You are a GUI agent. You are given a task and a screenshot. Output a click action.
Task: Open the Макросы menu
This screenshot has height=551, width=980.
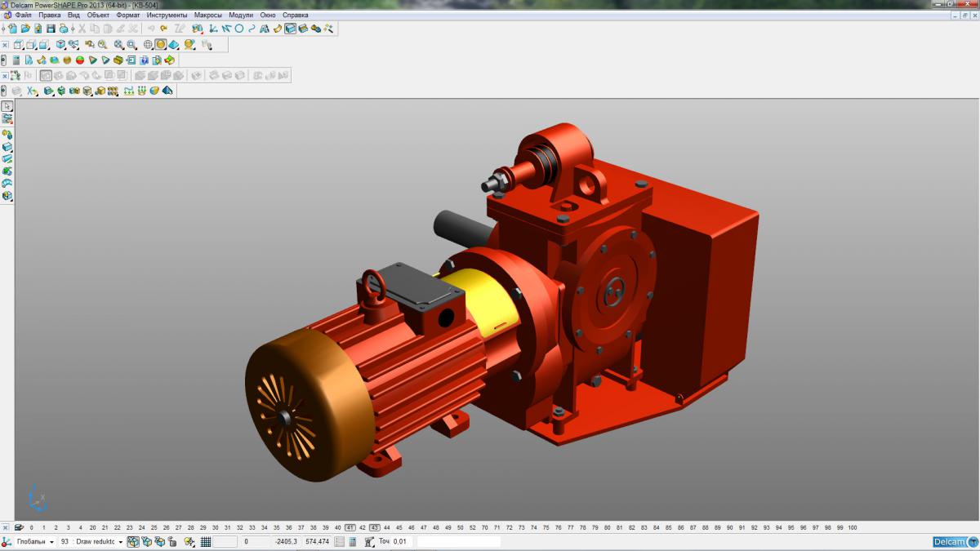click(x=207, y=15)
